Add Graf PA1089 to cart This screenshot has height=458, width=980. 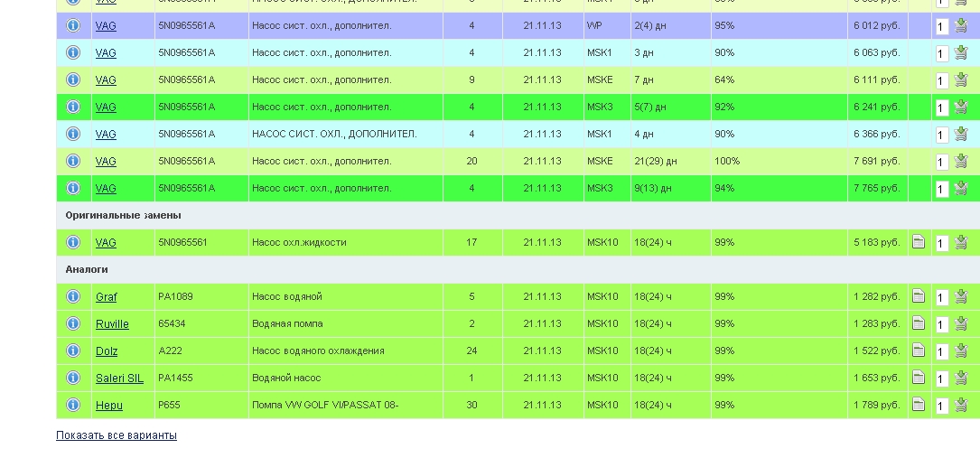(961, 296)
